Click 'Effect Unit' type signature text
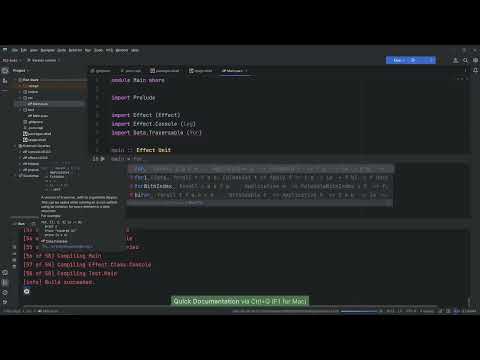This screenshot has width=480, height=360. 153,150
